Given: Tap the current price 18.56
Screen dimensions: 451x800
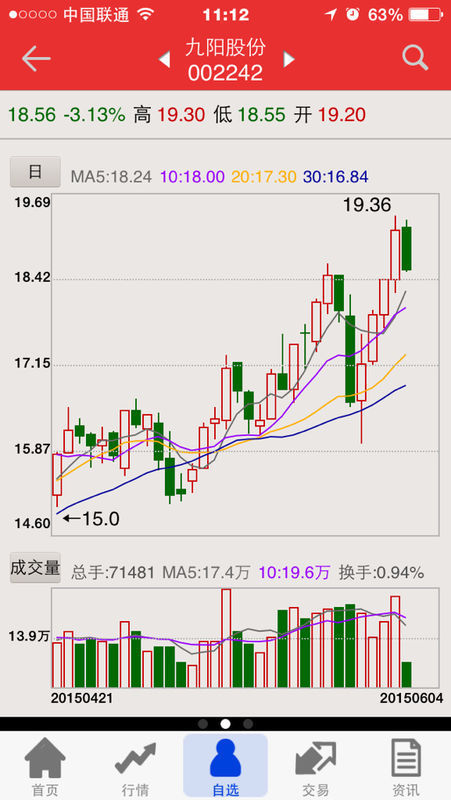Looking at the screenshot, I should pos(32,115).
